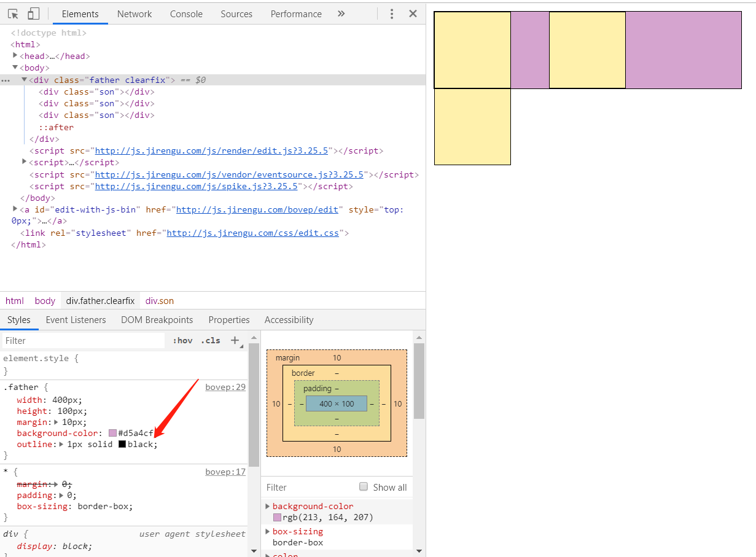Select the doctype html line
Viewport: 756px width, 557px height.
(49, 33)
